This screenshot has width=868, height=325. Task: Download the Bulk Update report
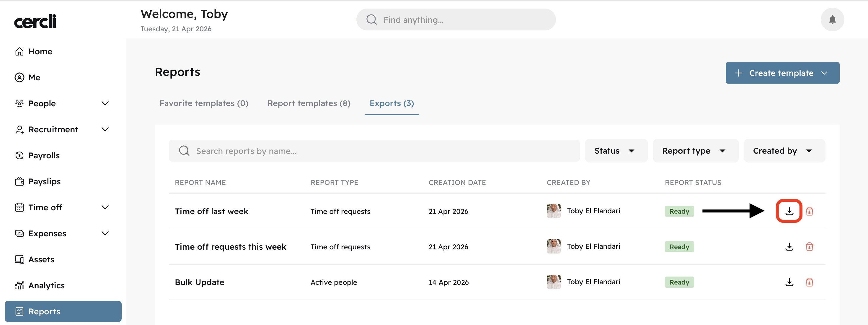click(x=789, y=282)
